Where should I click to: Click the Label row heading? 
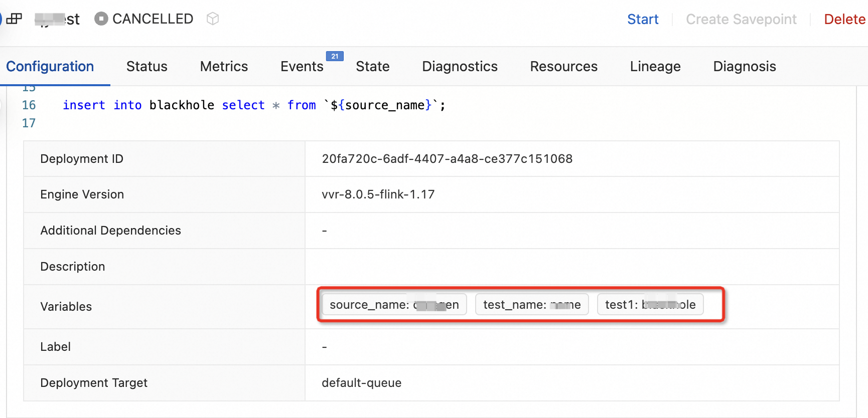[55, 347]
